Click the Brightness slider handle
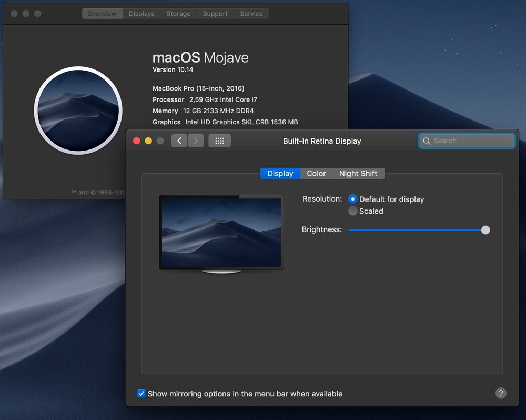Image resolution: width=526 pixels, height=420 pixels. pyautogui.click(x=485, y=230)
